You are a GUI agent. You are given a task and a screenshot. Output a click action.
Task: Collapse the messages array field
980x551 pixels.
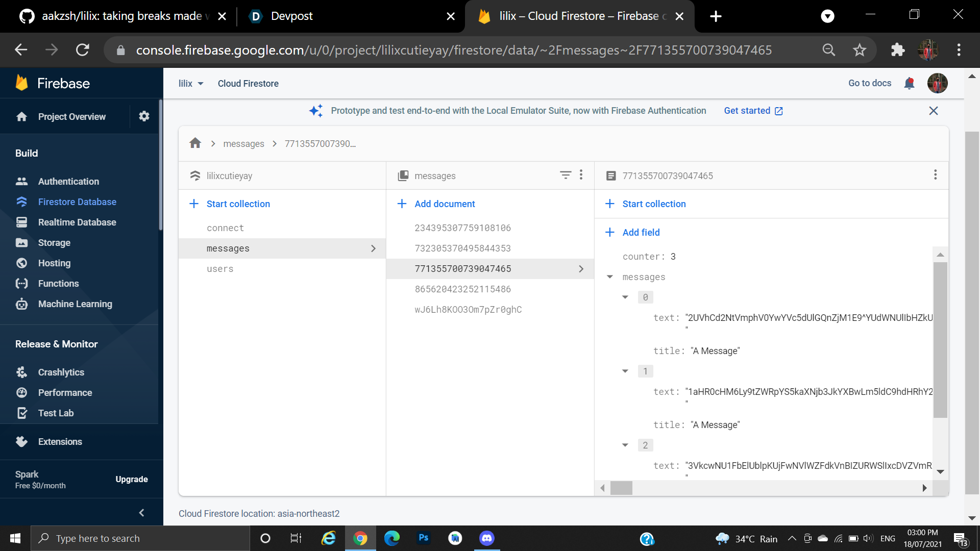609,277
